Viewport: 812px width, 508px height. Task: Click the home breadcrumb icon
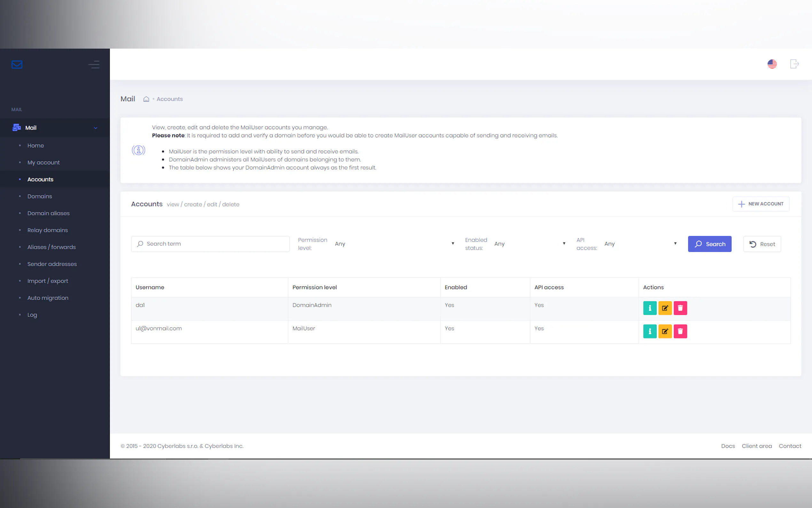[146, 99]
